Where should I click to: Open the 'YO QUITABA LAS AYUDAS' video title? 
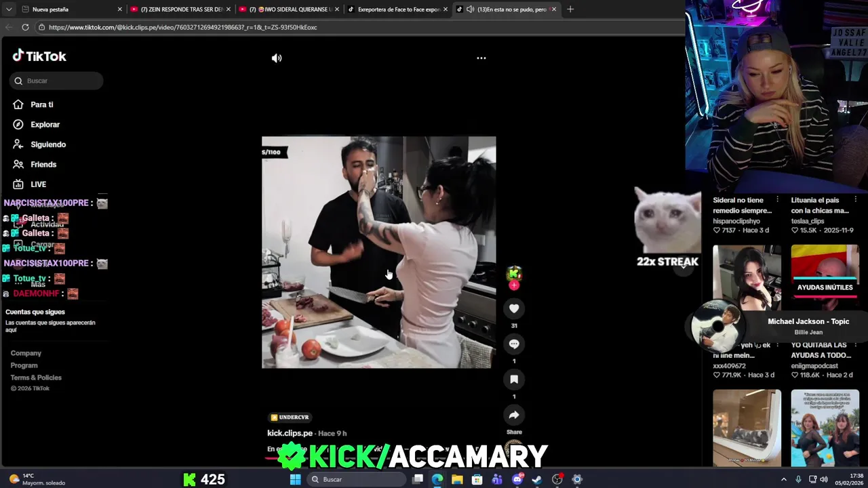coord(821,350)
